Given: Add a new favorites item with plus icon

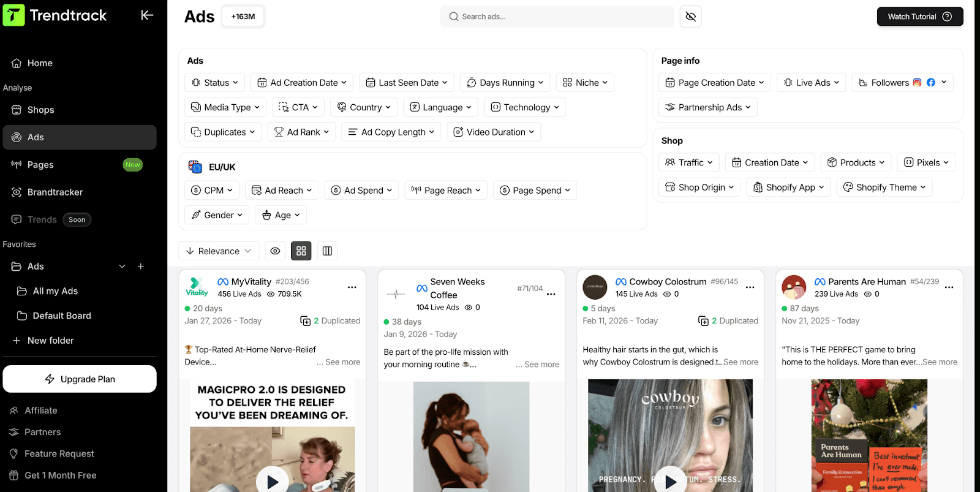Looking at the screenshot, I should (x=141, y=267).
